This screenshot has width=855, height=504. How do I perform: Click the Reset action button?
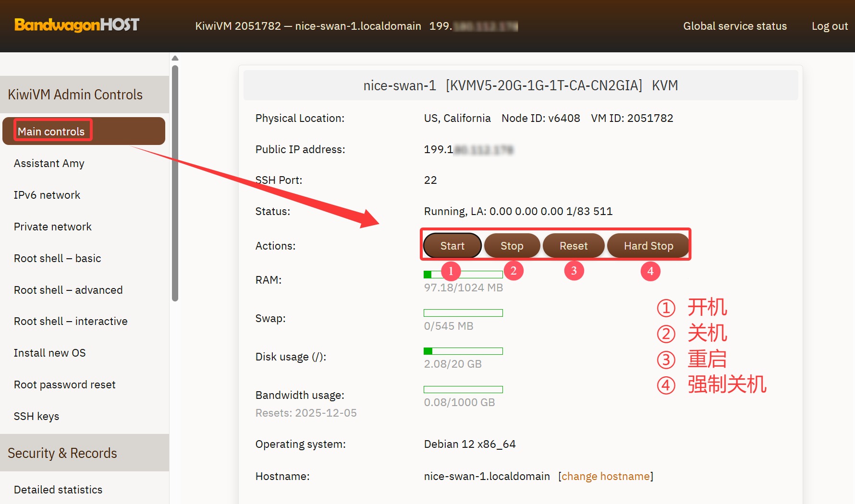(573, 246)
